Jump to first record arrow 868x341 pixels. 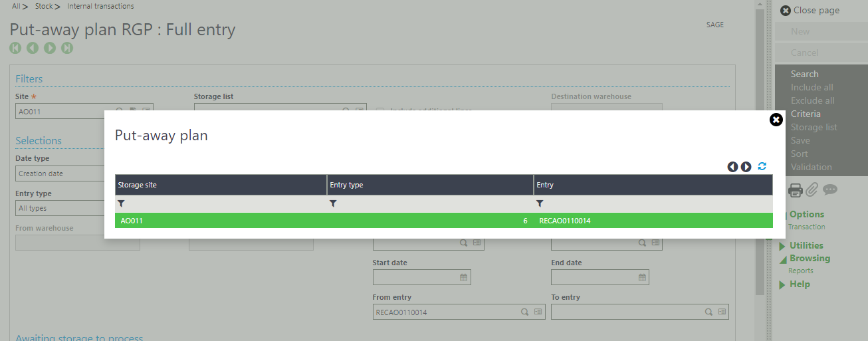15,48
